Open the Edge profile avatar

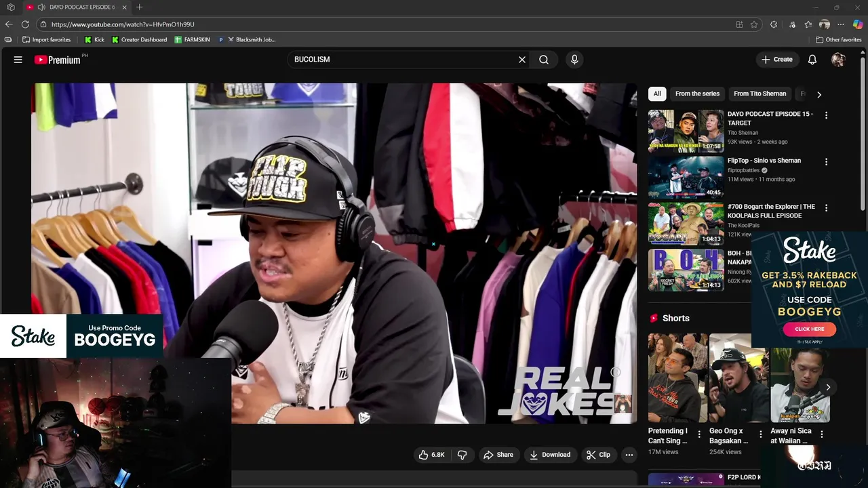[x=825, y=24]
